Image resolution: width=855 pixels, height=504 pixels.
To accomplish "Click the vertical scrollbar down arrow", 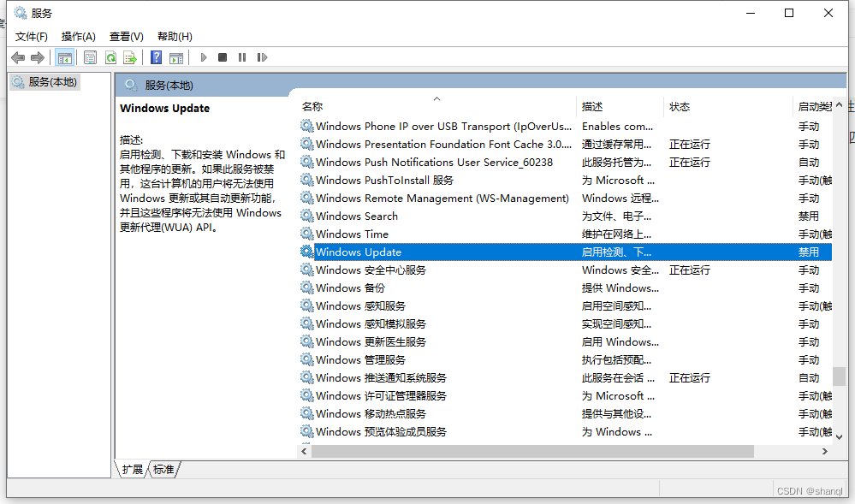I will click(840, 437).
